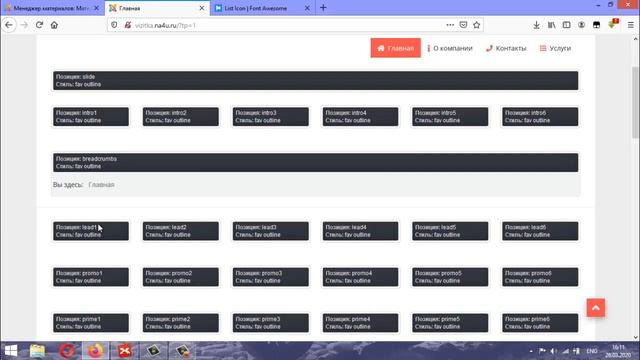Open the browser home page icon
Screen dimensions: 640x360
tap(54, 25)
